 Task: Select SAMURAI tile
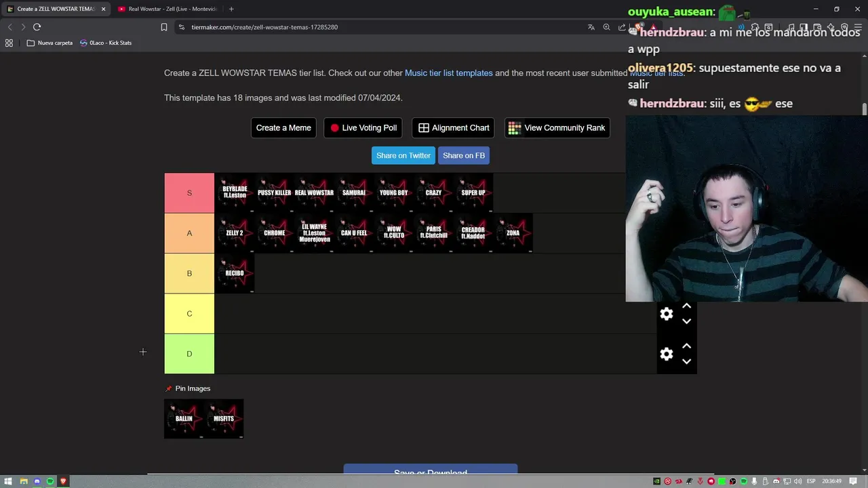354,192
